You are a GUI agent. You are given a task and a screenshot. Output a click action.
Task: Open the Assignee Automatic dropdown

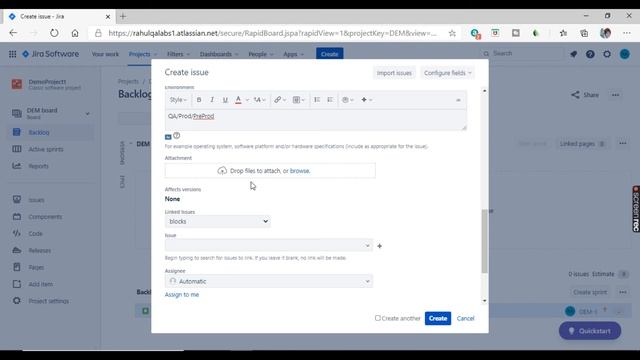269,281
